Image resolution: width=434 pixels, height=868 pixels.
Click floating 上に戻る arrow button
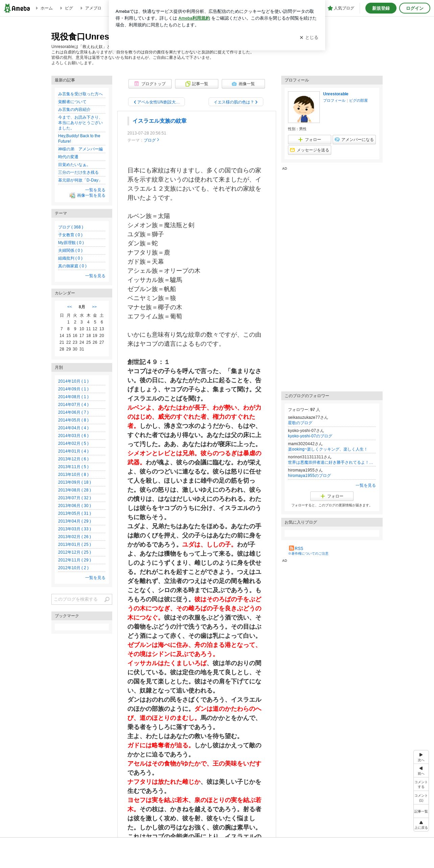pos(421,825)
